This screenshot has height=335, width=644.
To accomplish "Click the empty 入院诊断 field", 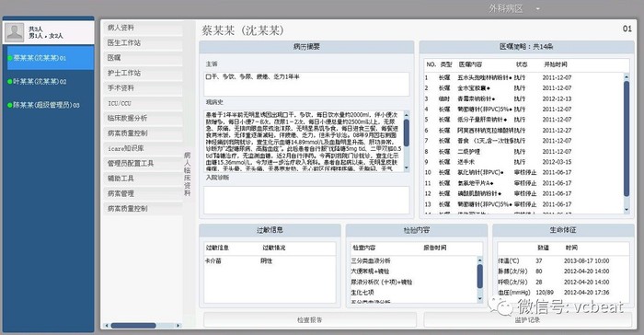I will pyautogui.click(x=306, y=200).
